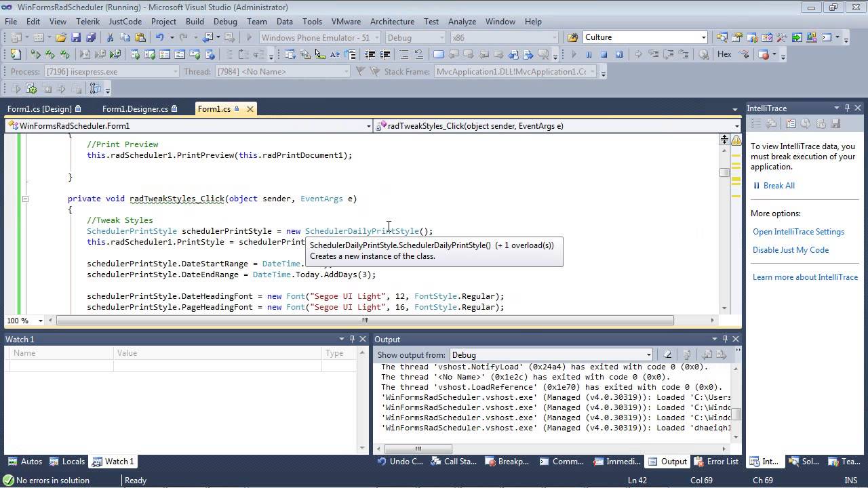Viewport: 868px width, 488px height.
Task: Pin the IntelliTrace panel
Action: tap(846, 108)
